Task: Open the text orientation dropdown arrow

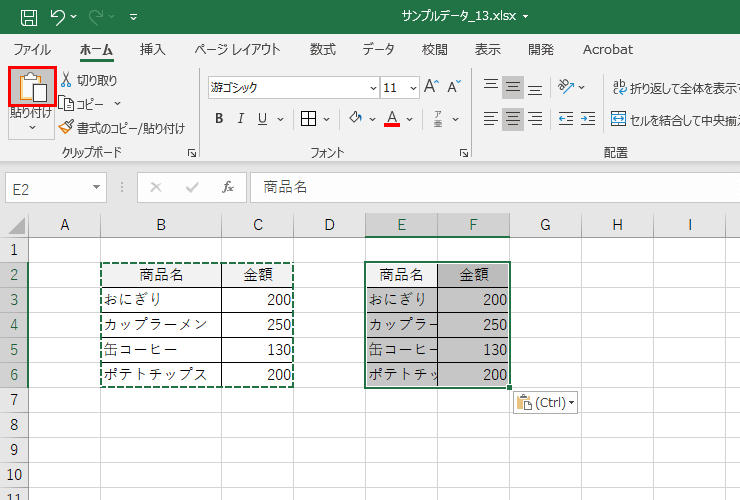Action: point(581,87)
